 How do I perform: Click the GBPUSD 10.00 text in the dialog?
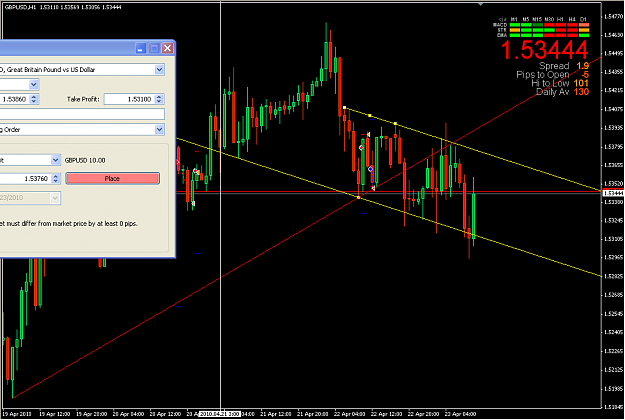[85, 160]
